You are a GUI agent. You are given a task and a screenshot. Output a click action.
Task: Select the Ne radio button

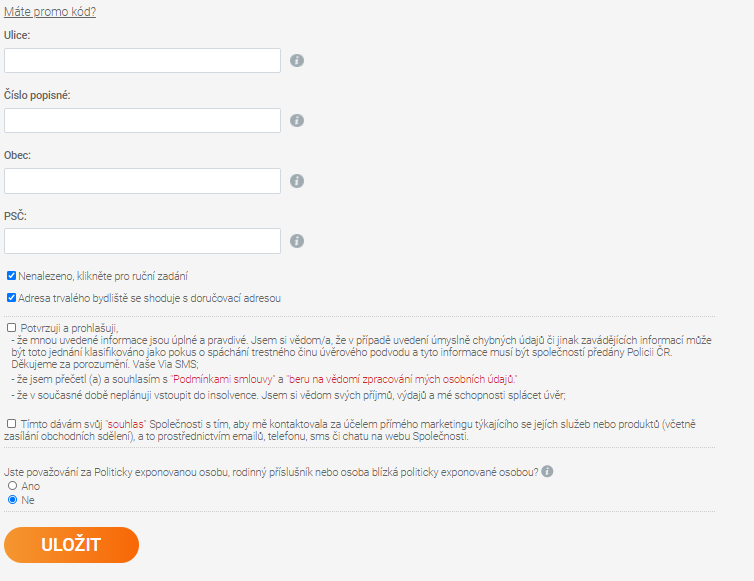click(13, 500)
